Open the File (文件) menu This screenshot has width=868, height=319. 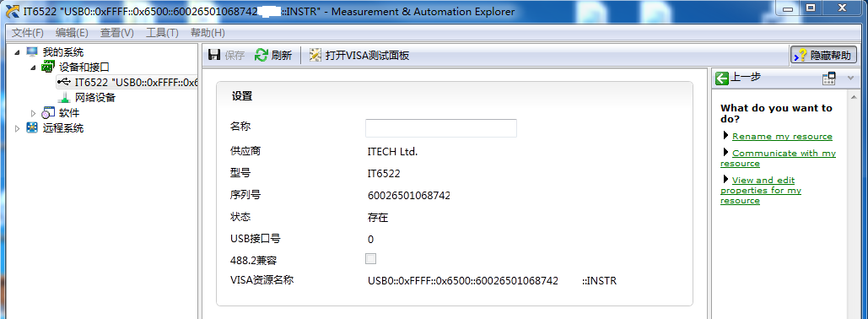[x=28, y=33]
